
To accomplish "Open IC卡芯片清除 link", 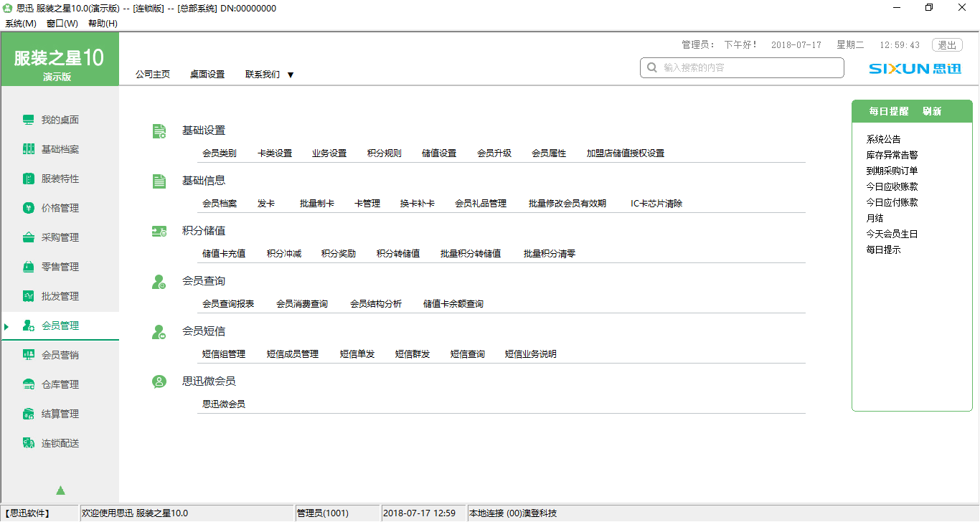I will coord(656,204).
